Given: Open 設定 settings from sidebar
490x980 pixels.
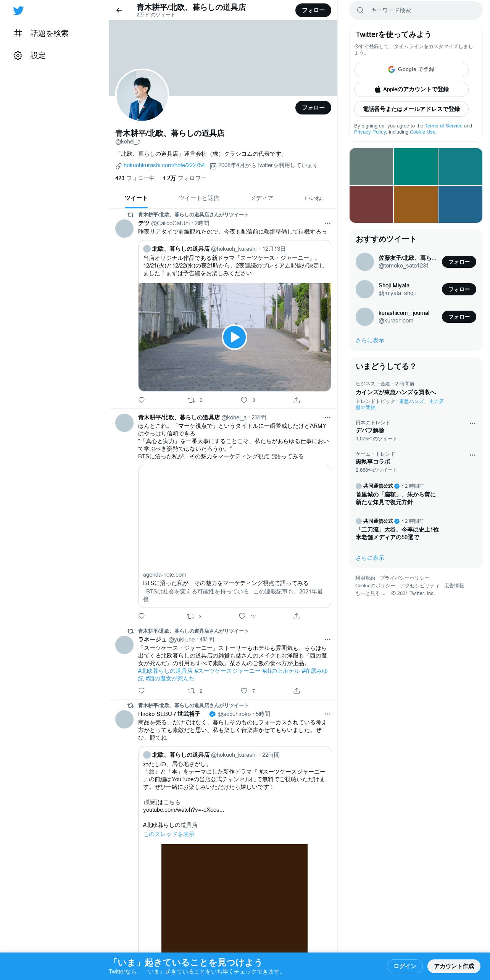Looking at the screenshot, I should [x=30, y=55].
